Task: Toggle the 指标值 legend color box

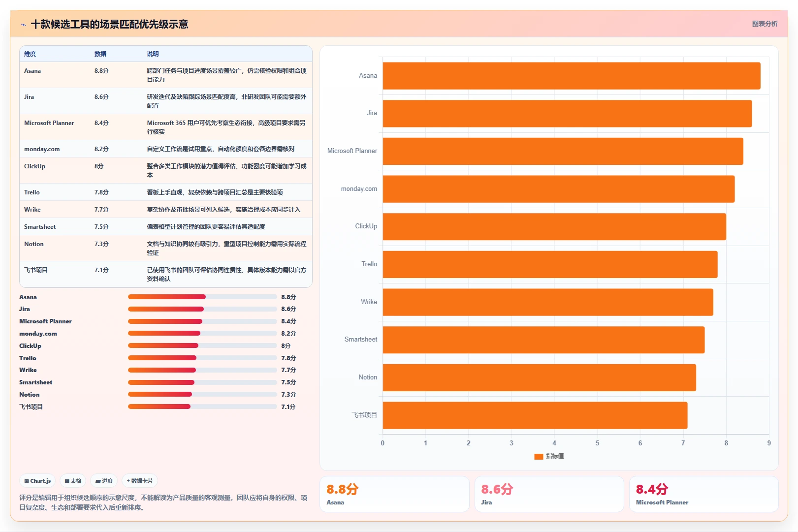Action: [539, 456]
